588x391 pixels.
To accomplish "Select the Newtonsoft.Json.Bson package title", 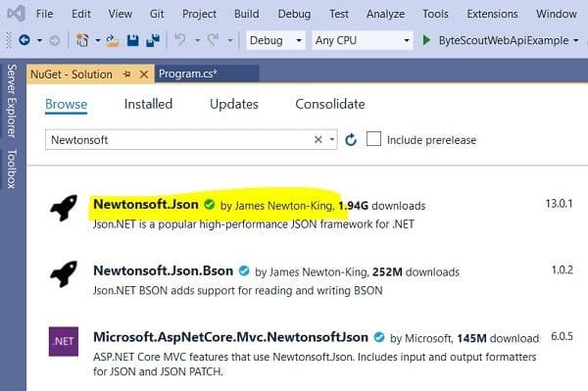I will (163, 270).
